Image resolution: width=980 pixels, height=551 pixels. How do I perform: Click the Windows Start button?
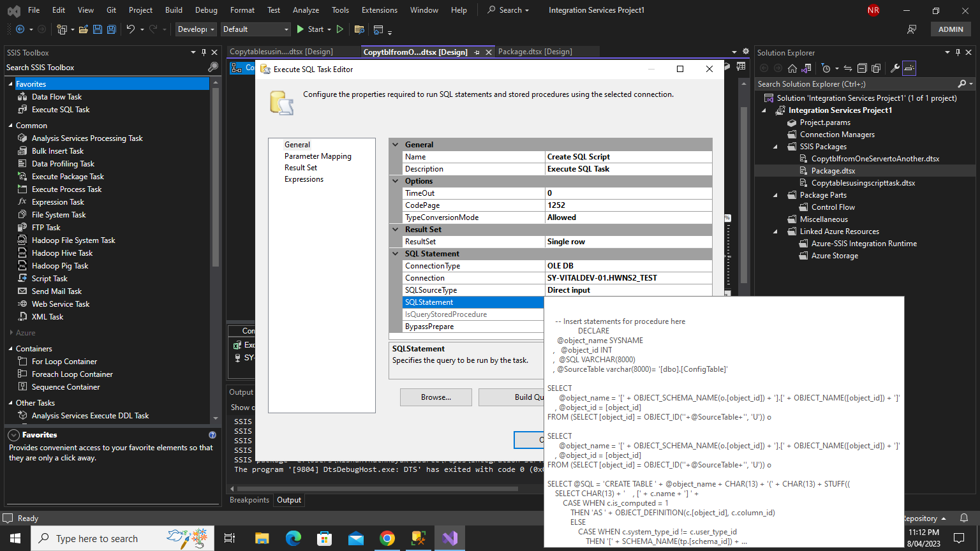click(15, 538)
